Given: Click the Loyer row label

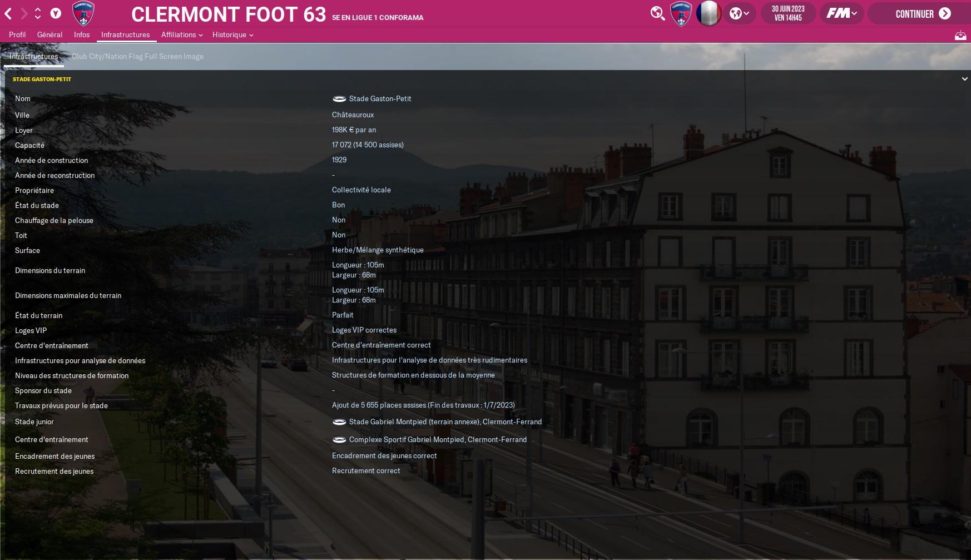Looking at the screenshot, I should coord(24,130).
